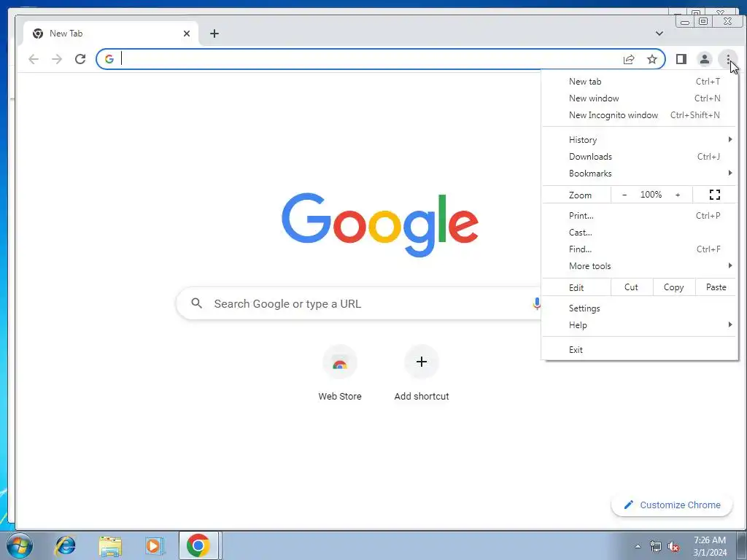The height and width of the screenshot is (560, 747).
Task: Bookmark this tab with the star icon
Action: 651,59
